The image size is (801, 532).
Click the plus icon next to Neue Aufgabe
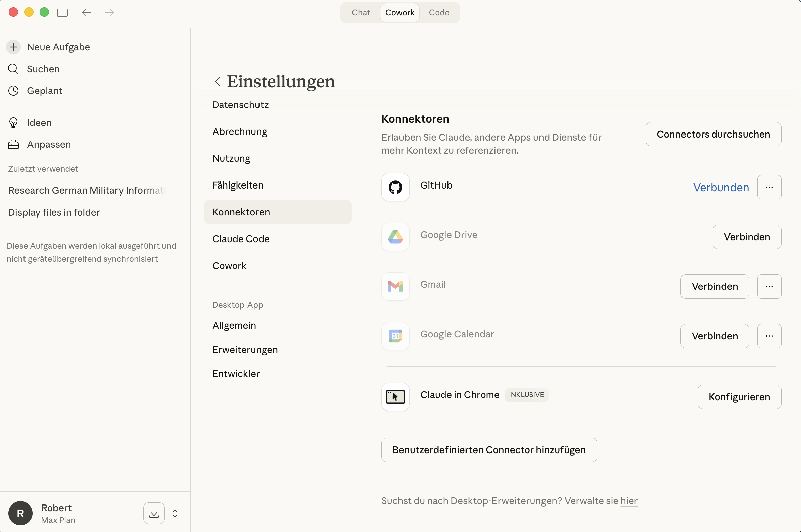[x=13, y=47]
